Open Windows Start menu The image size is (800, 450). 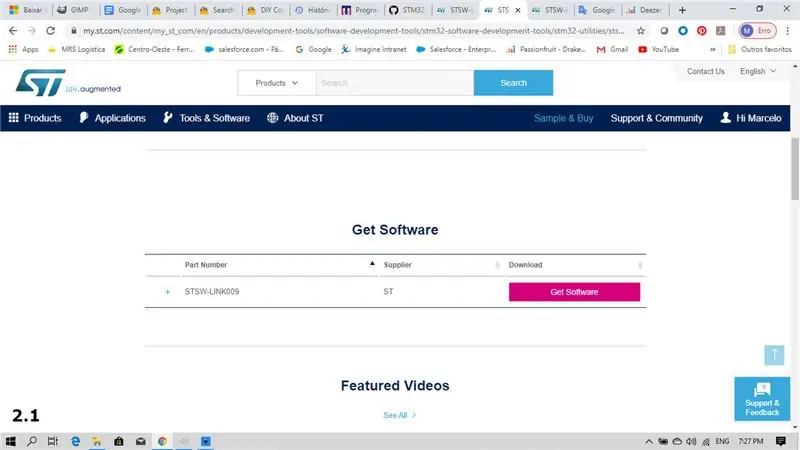(11, 441)
